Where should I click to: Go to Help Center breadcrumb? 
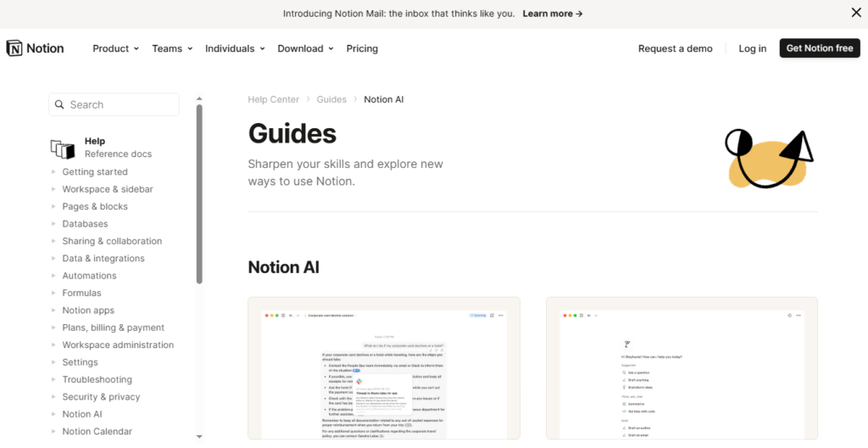(274, 99)
